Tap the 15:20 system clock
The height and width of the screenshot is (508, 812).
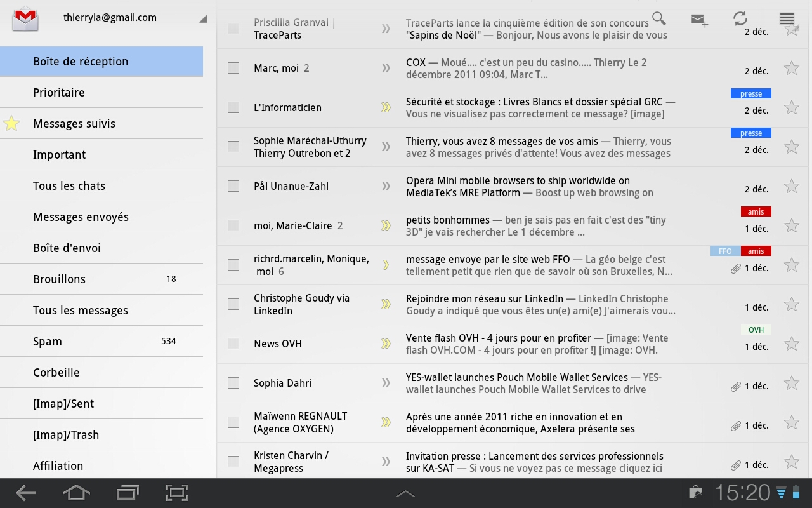click(742, 493)
